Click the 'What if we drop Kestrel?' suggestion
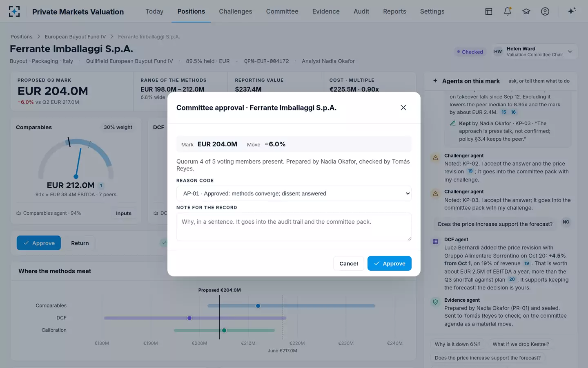This screenshot has height=368, width=588. pos(521,344)
